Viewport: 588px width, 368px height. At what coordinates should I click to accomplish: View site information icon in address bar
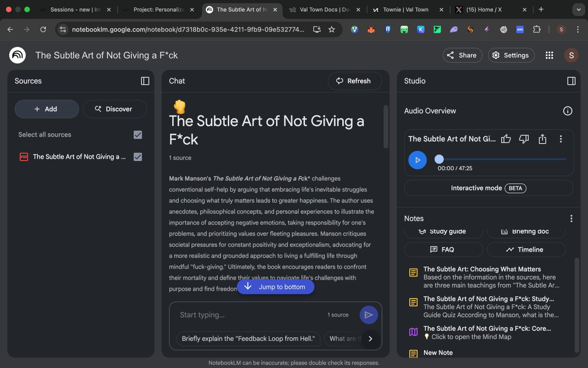coord(62,29)
